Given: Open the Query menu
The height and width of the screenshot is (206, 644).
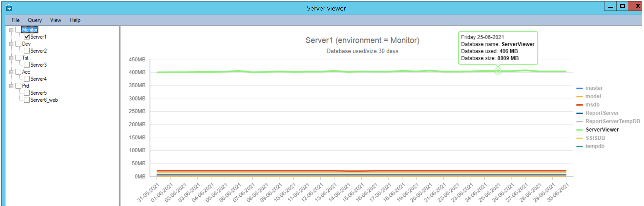Looking at the screenshot, I should click(35, 20).
